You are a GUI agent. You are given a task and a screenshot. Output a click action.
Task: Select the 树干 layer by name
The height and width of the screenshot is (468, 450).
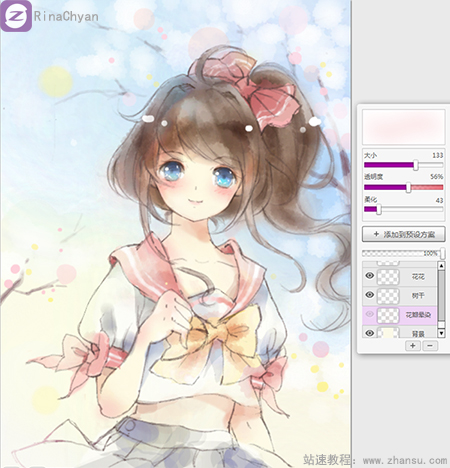point(418,296)
